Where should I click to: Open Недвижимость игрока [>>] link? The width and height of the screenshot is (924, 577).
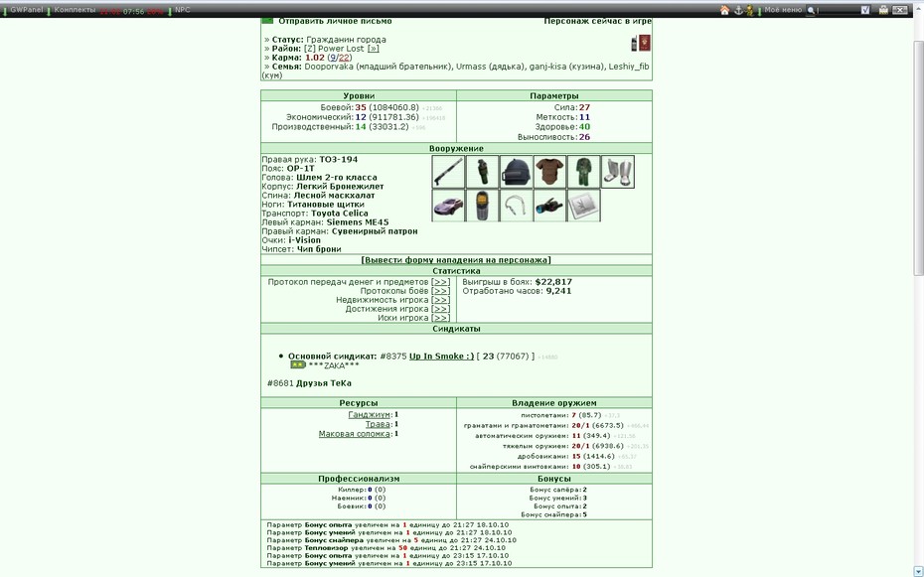point(441,300)
